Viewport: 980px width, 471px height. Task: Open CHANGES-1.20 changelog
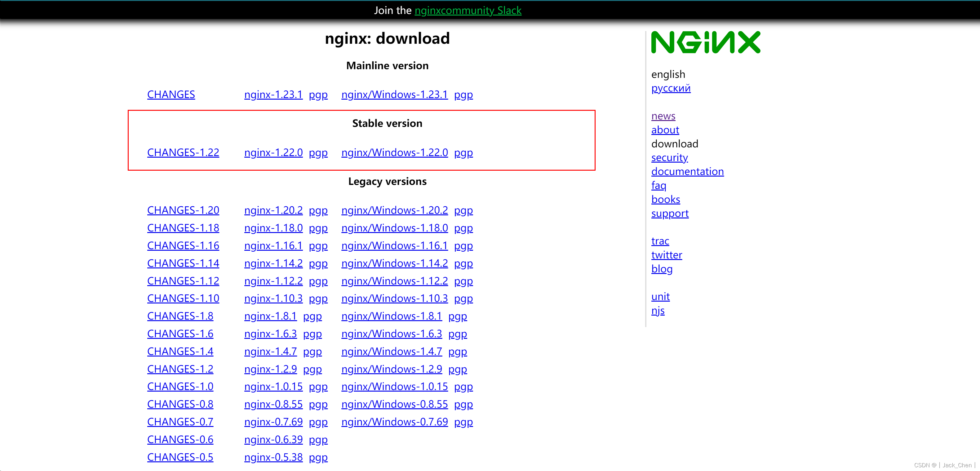click(183, 210)
